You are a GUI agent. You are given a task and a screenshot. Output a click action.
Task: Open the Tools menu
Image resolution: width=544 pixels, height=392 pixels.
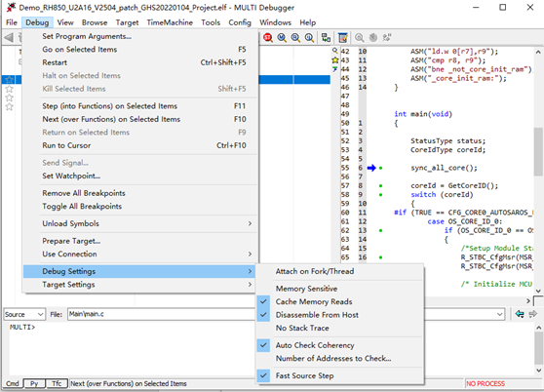[211, 22]
